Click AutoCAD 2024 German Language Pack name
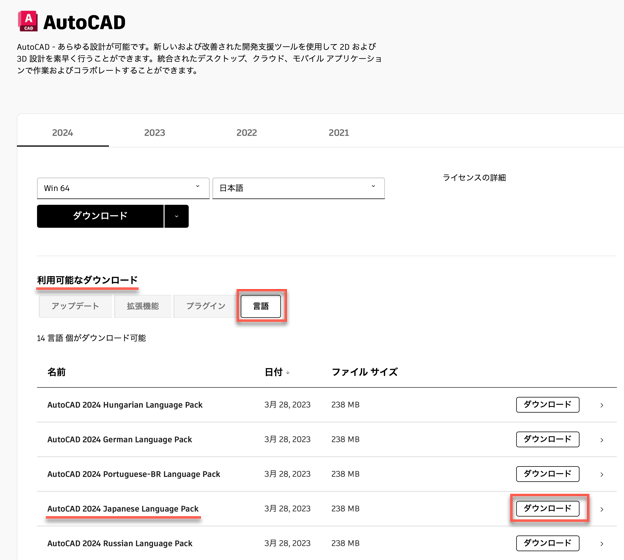This screenshot has width=624, height=560. [120, 439]
